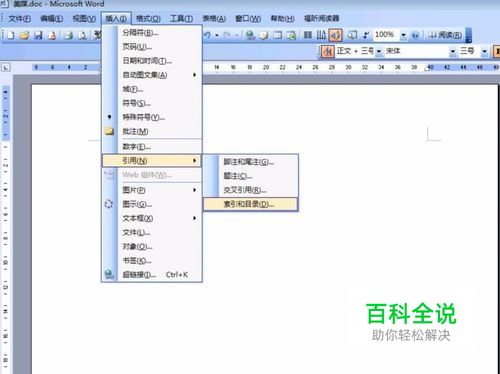
Task: Choose 批注(M) menu entry
Action: (x=152, y=131)
